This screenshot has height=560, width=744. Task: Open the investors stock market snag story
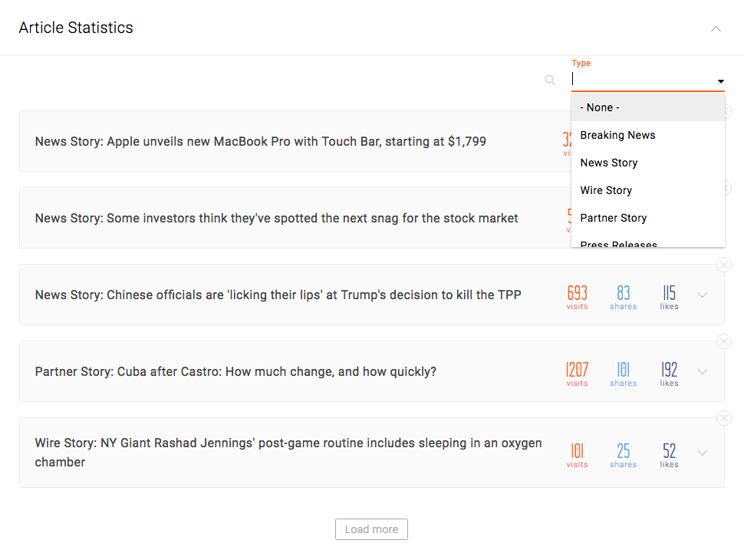coord(276,218)
